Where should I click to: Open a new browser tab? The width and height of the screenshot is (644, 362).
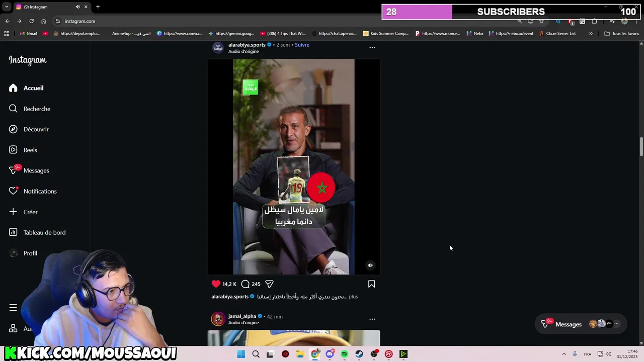point(98,7)
